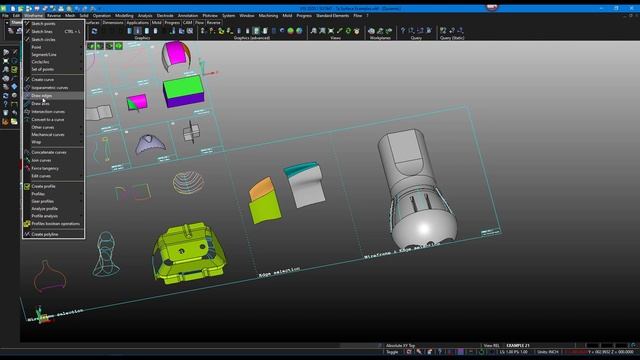Image resolution: width=640 pixels, height=360 pixels.
Task: Select the Draw axes command
Action: (x=53, y=104)
